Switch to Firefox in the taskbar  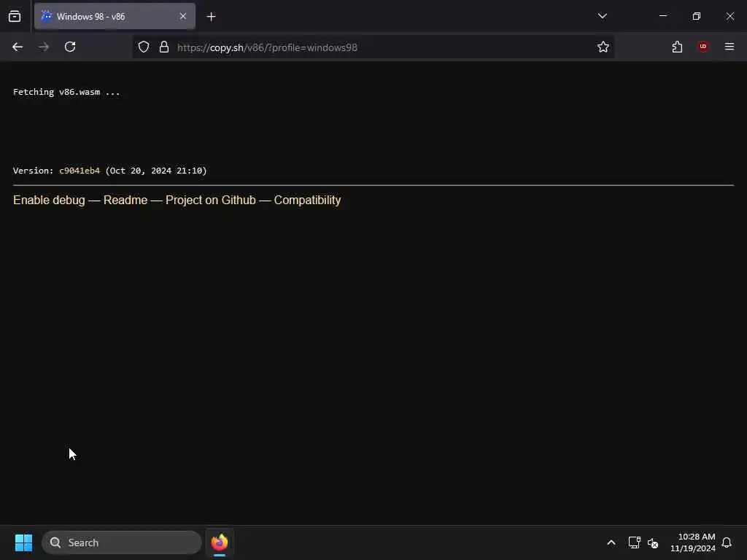pyautogui.click(x=220, y=542)
